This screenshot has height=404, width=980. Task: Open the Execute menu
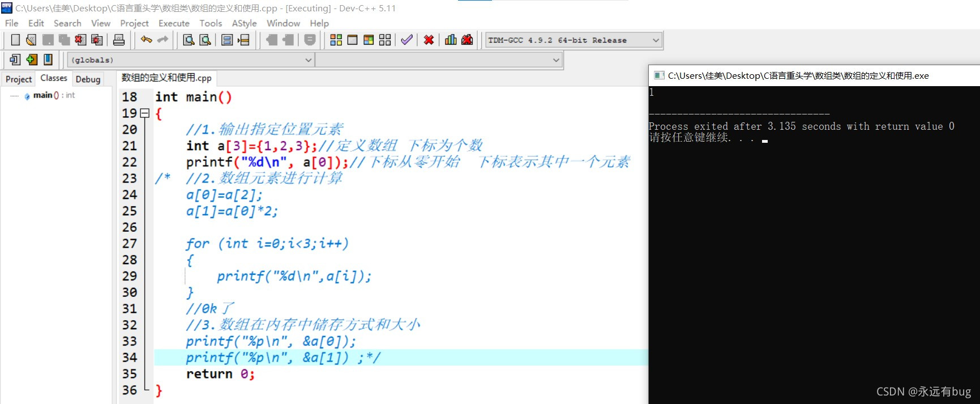[174, 23]
